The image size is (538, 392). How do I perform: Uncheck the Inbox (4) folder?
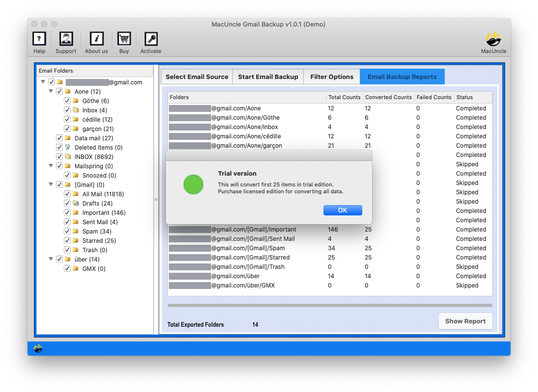coord(67,110)
